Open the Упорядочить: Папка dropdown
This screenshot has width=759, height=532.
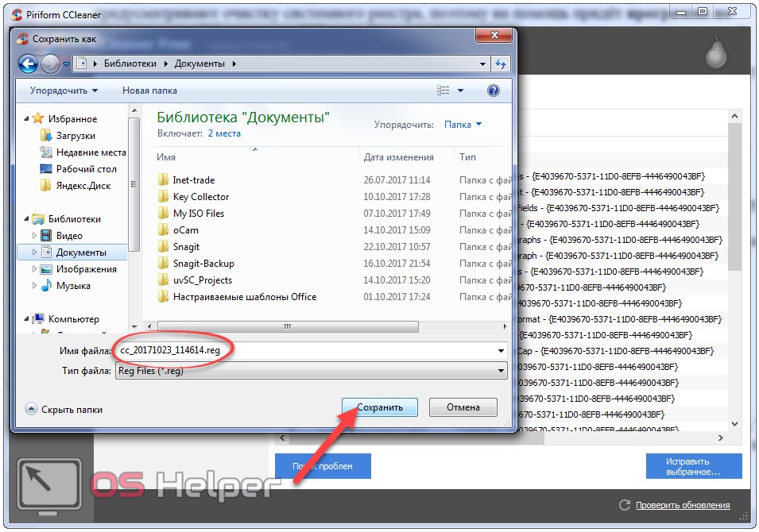463,125
